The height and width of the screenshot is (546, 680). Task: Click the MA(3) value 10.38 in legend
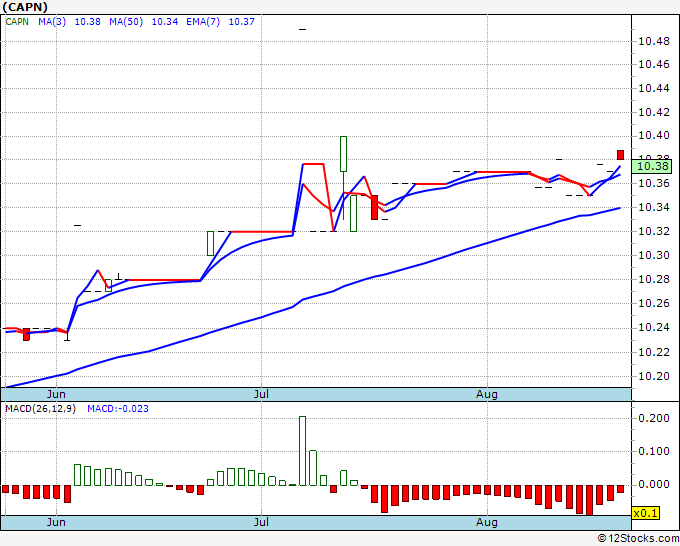pyautogui.click(x=88, y=22)
